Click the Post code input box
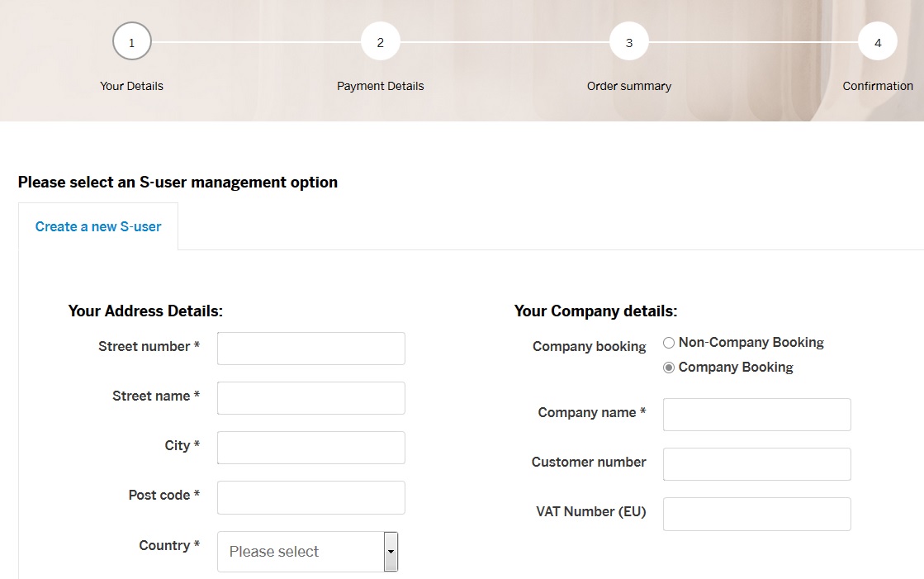The width and height of the screenshot is (924, 579). coord(311,497)
